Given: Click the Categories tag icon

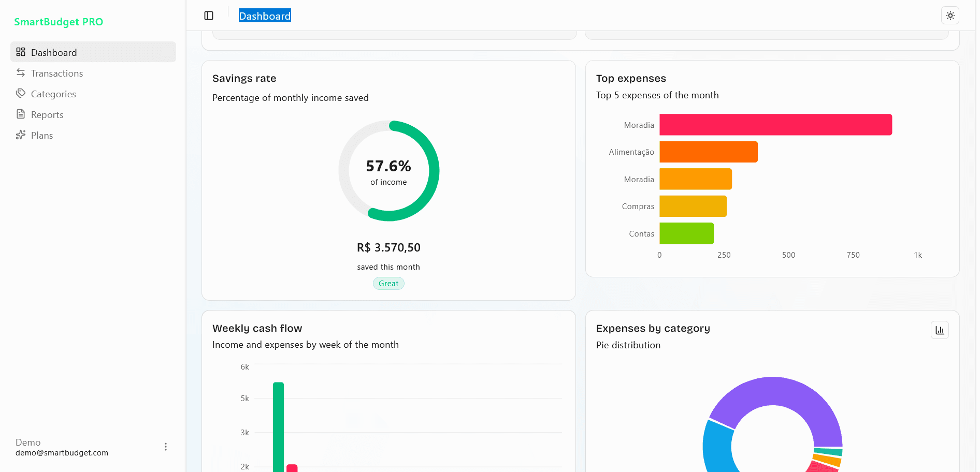Looking at the screenshot, I should pyautogui.click(x=21, y=93).
